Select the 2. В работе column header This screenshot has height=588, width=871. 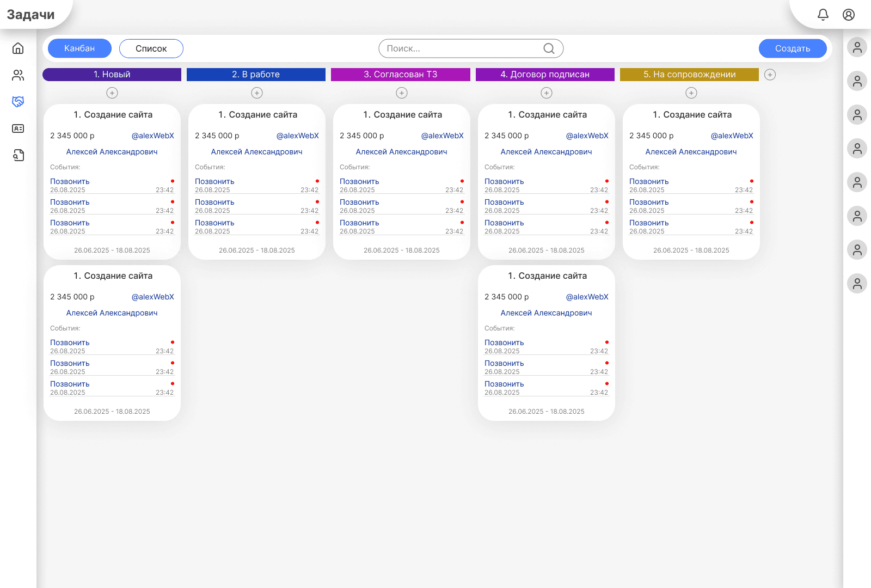point(256,75)
